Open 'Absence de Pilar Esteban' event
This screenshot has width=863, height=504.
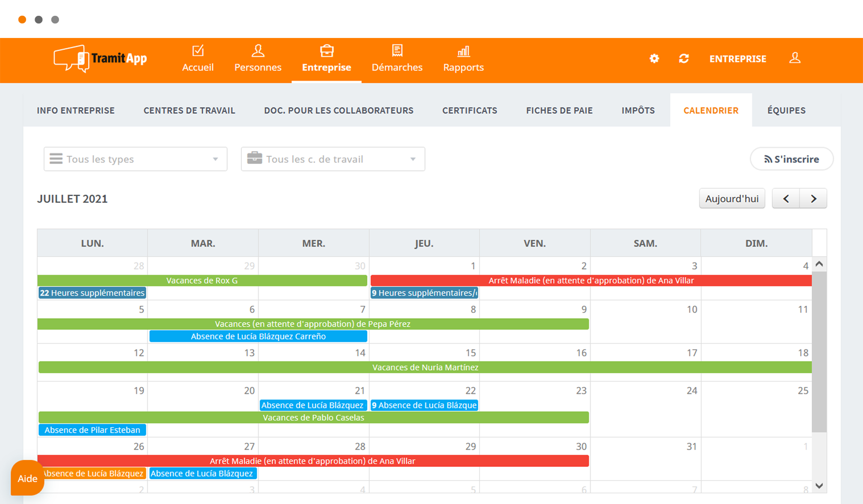(92, 430)
